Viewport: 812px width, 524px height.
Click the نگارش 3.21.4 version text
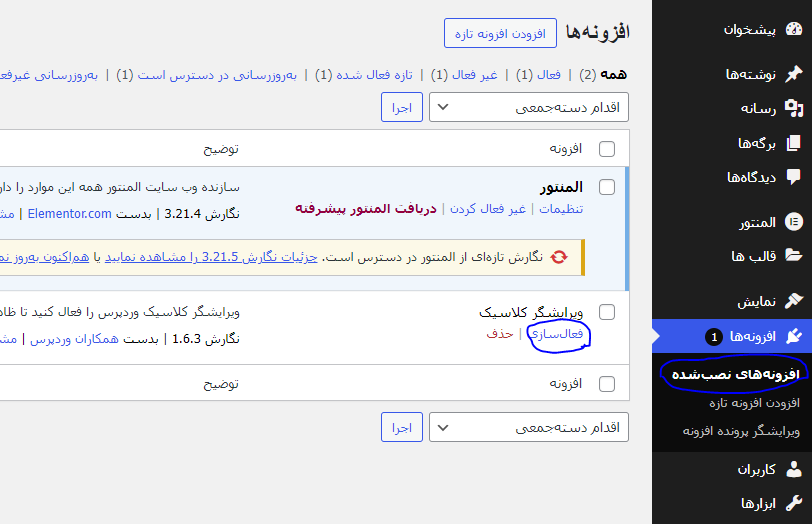coord(202,214)
